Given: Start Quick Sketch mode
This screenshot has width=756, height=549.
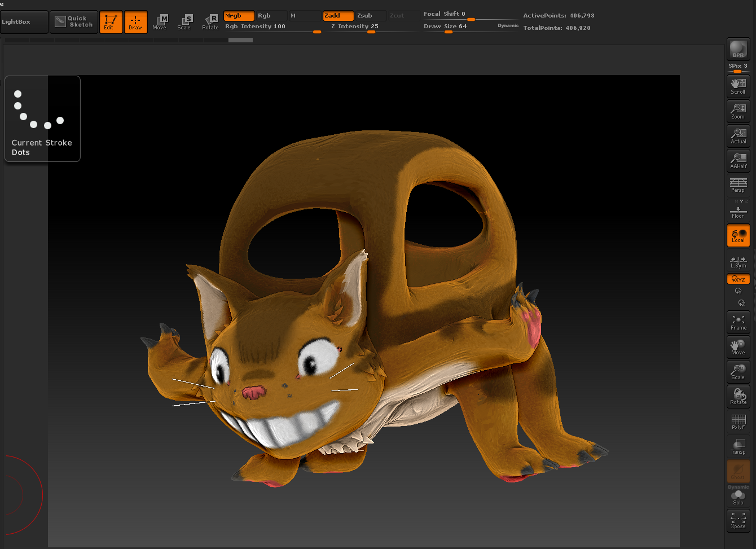Looking at the screenshot, I should tap(74, 22).
